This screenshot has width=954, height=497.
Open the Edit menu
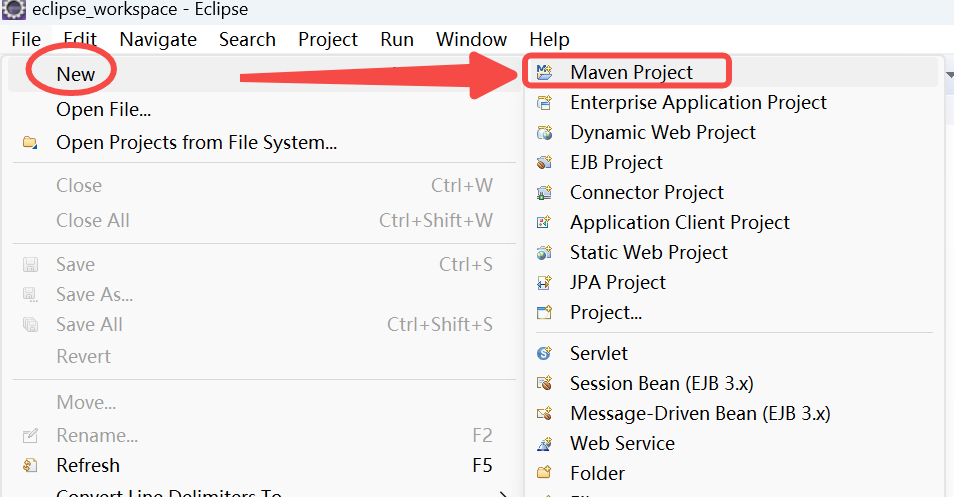80,40
